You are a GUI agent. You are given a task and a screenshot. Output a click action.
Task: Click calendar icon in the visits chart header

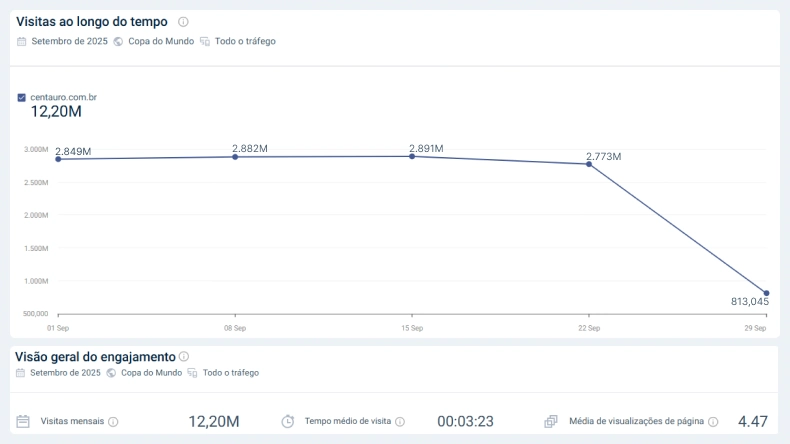pyautogui.click(x=22, y=42)
